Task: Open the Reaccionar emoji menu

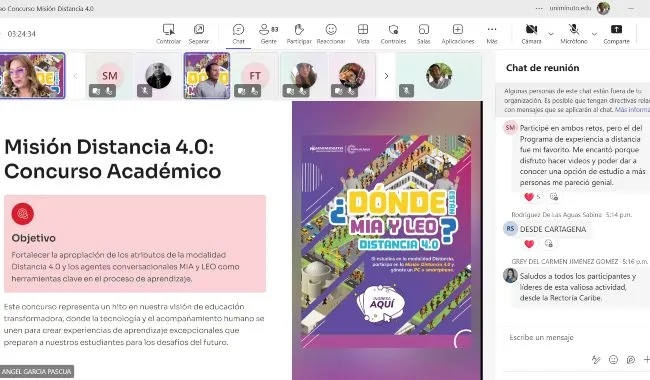Action: (331, 34)
